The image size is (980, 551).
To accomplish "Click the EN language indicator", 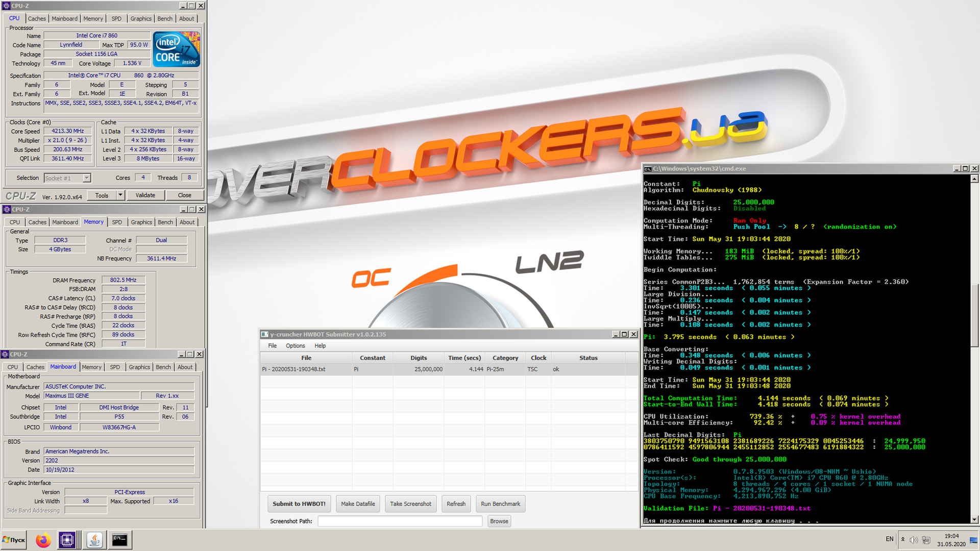I will 890,539.
